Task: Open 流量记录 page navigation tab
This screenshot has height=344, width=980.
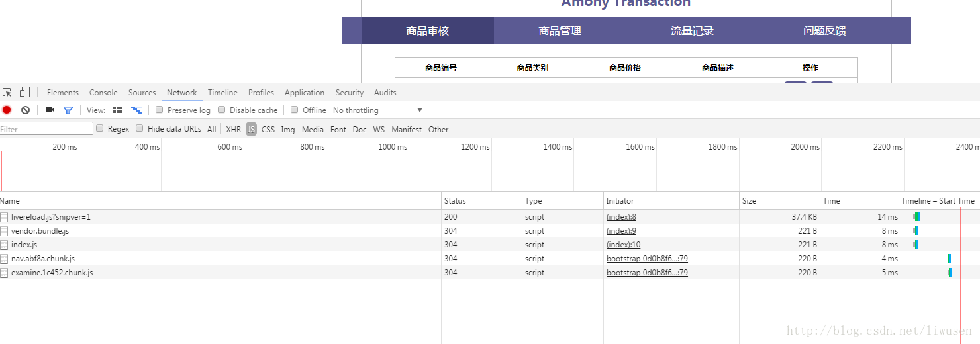Action: click(x=693, y=30)
